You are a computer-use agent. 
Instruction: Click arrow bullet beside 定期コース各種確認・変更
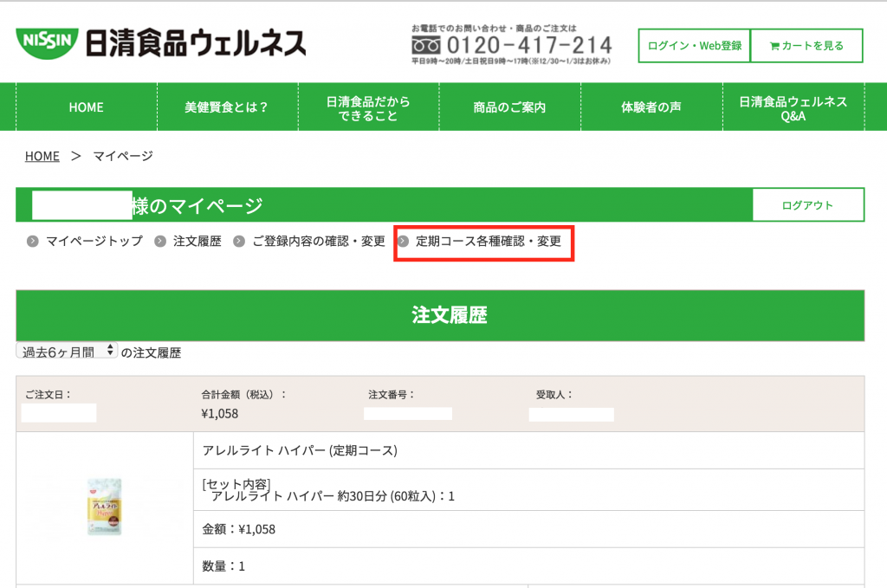coord(404,242)
